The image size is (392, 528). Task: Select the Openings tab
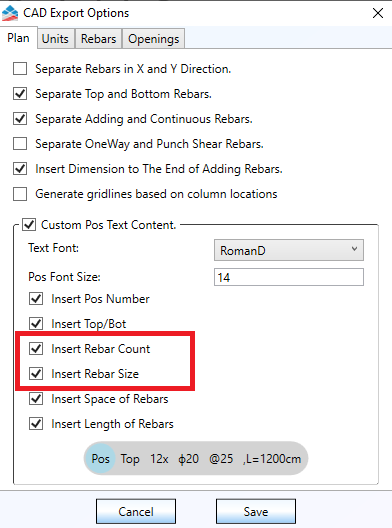click(x=154, y=39)
